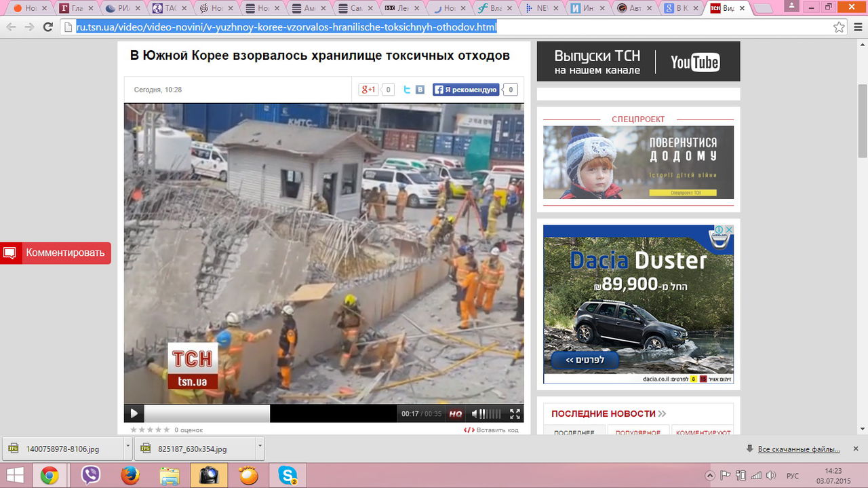Viewport: 868px width, 488px height.
Task: Switch to the 'Сам' browser tab
Action: coord(355,8)
